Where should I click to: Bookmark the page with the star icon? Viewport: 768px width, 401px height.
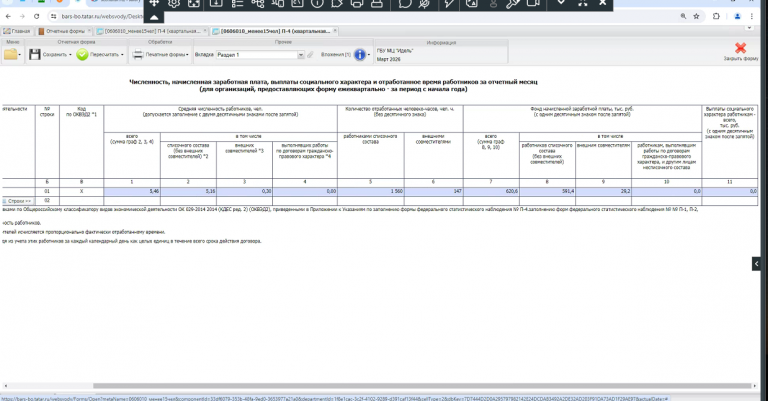click(x=696, y=16)
